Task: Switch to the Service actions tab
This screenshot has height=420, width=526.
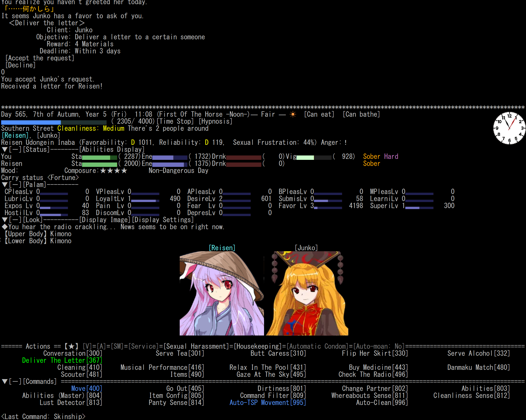Action: pos(143,346)
